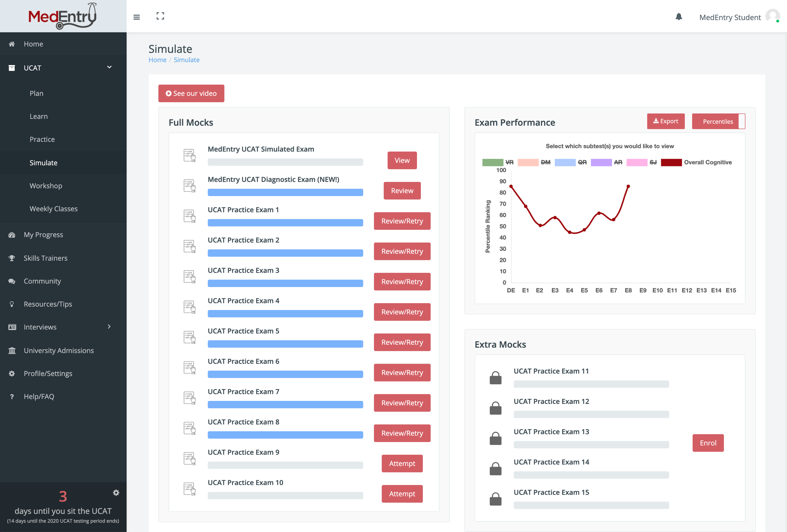Screen dimensions: 787x532
Task: Click Review/Retry for UCAT Practice Exam 1
Action: click(x=402, y=221)
